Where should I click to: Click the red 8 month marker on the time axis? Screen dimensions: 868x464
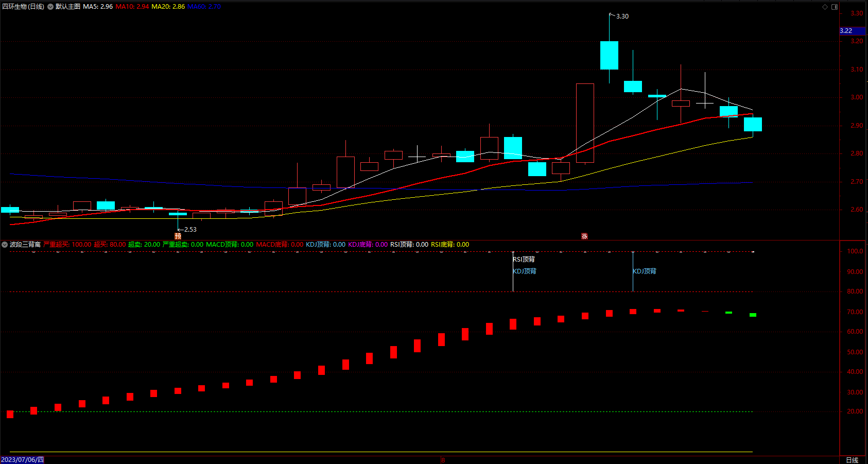[x=443, y=460]
